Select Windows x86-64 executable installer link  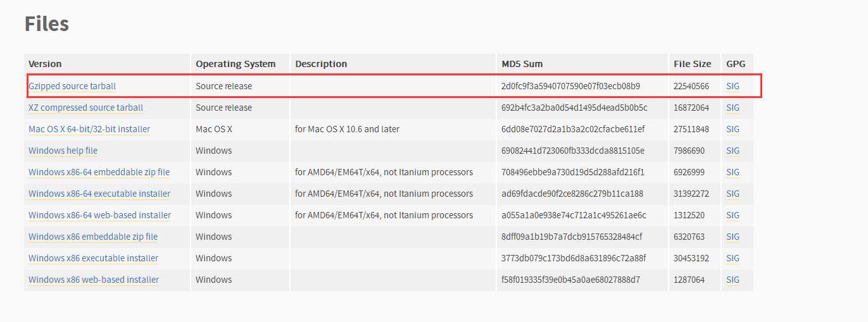tap(99, 194)
